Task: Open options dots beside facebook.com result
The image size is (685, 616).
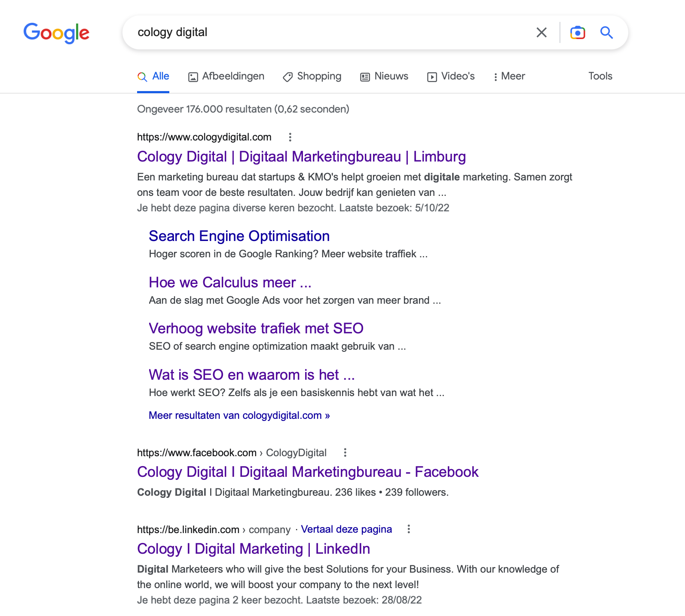Action: pos(345,452)
